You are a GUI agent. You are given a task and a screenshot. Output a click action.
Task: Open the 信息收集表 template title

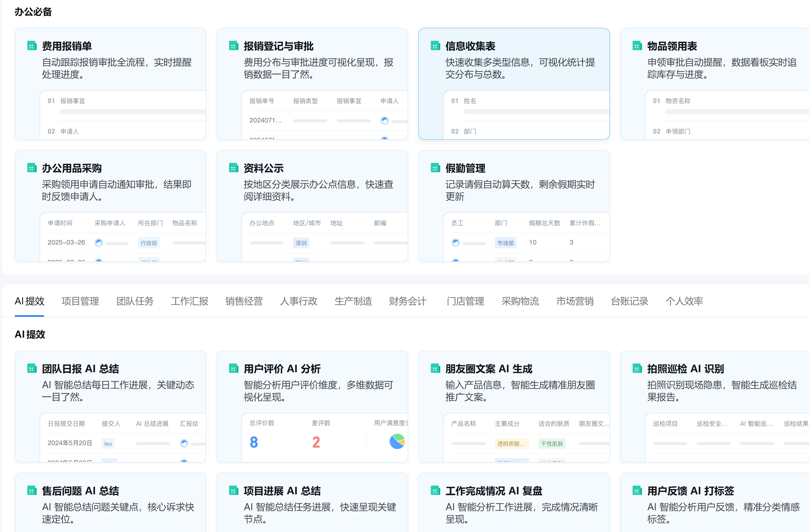pyautogui.click(x=471, y=46)
